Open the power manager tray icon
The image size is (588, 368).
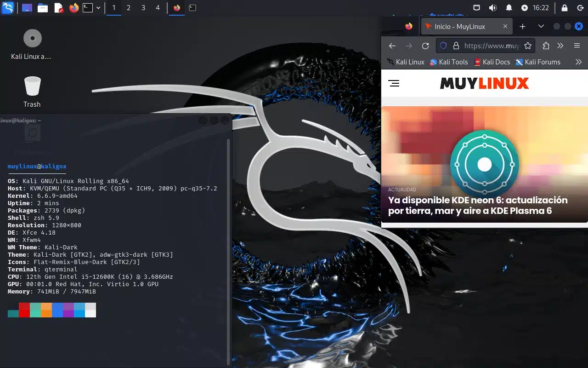[525, 8]
